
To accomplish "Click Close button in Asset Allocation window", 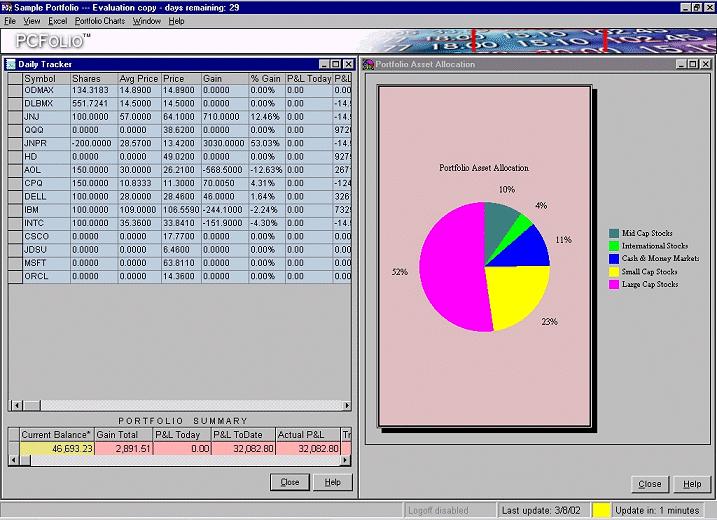I will click(x=650, y=484).
